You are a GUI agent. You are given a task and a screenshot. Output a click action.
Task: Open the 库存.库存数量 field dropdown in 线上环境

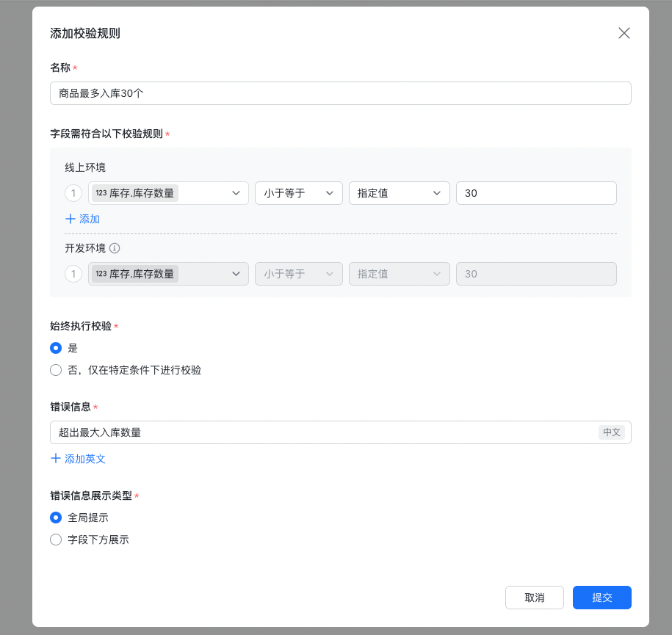pos(168,193)
